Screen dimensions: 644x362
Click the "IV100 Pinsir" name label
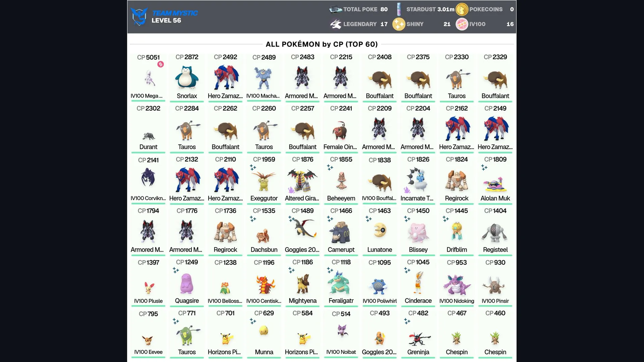coord(495,301)
